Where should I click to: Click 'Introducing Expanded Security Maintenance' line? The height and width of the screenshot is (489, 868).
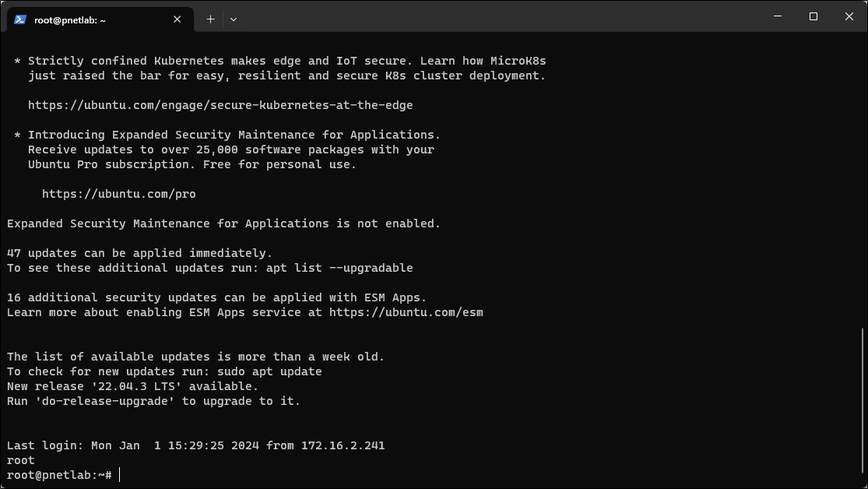(x=227, y=135)
